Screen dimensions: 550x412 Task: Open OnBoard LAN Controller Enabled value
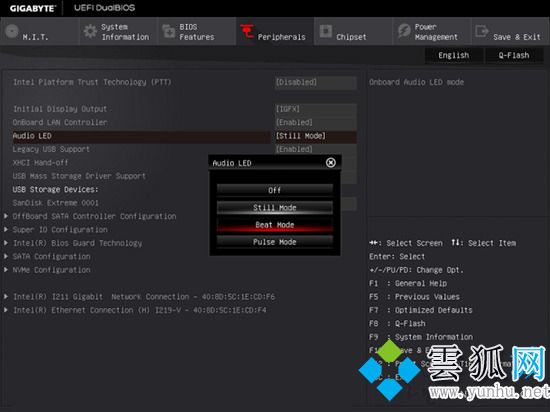[316, 122]
